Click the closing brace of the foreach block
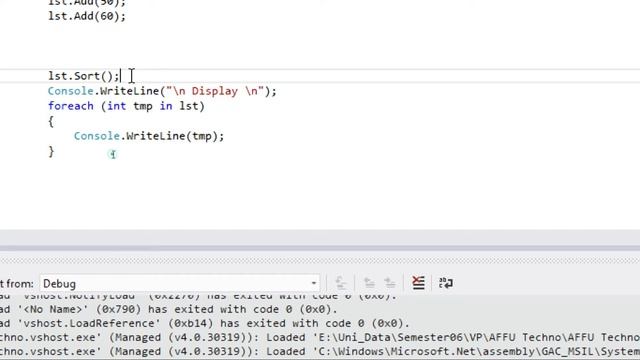 click(51, 151)
